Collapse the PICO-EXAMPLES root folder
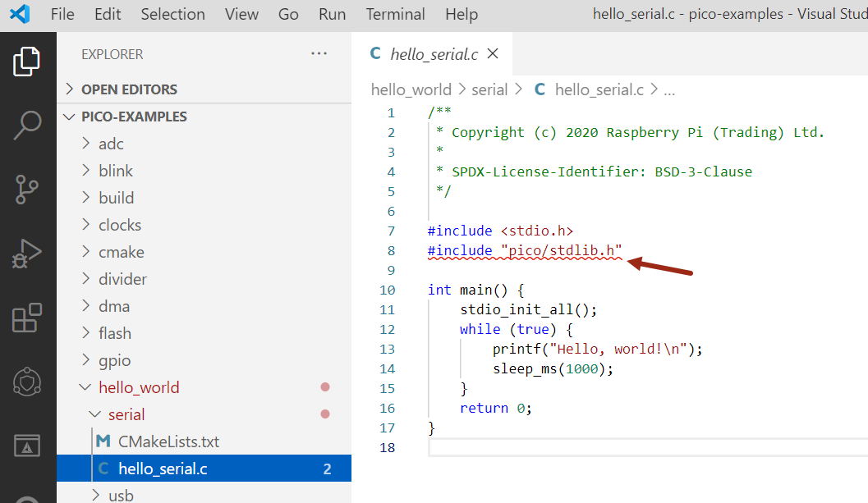This screenshot has width=868, height=503. [x=134, y=117]
